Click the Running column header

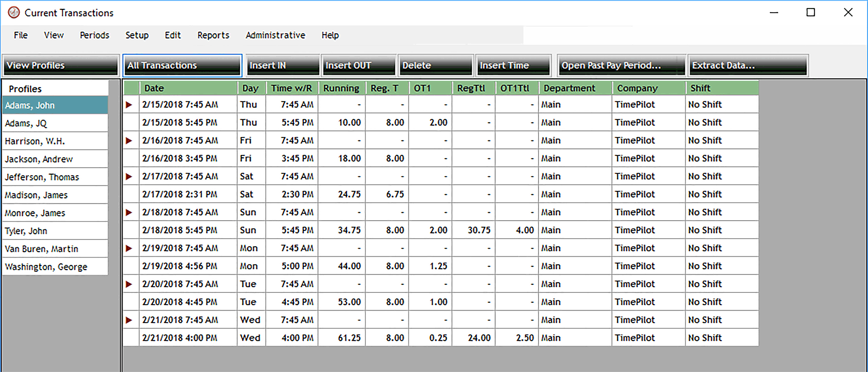(341, 88)
